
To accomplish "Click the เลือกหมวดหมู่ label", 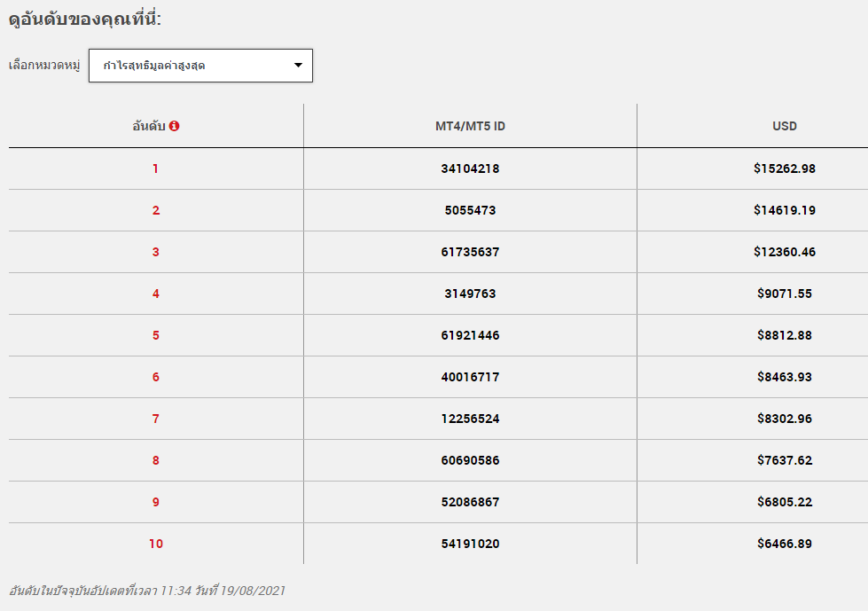I will coord(44,66).
